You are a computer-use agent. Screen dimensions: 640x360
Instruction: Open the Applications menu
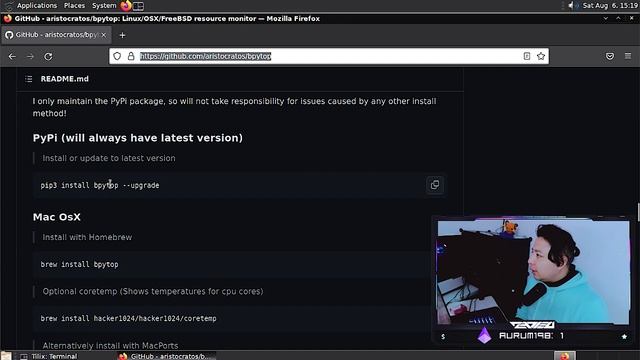[37, 6]
